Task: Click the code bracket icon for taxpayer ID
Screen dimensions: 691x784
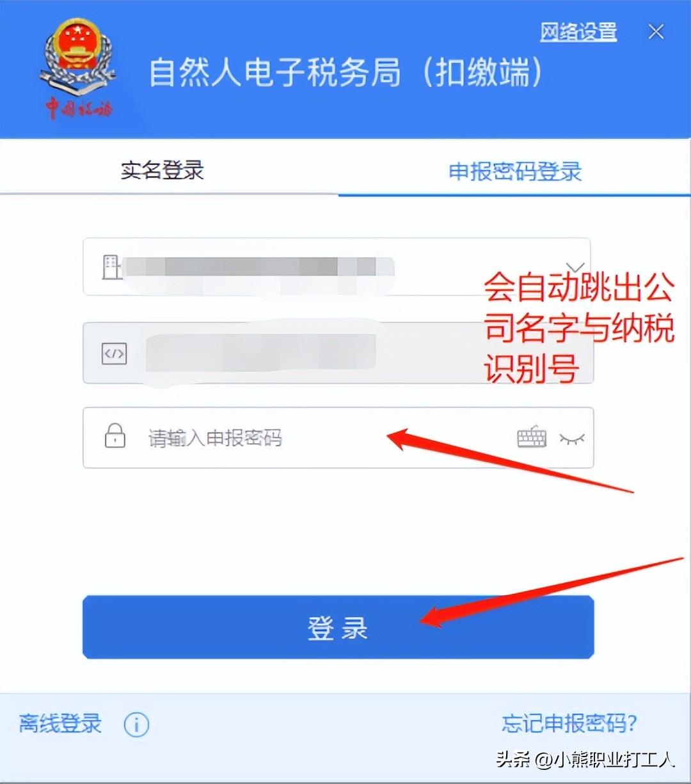Action: pyautogui.click(x=115, y=353)
